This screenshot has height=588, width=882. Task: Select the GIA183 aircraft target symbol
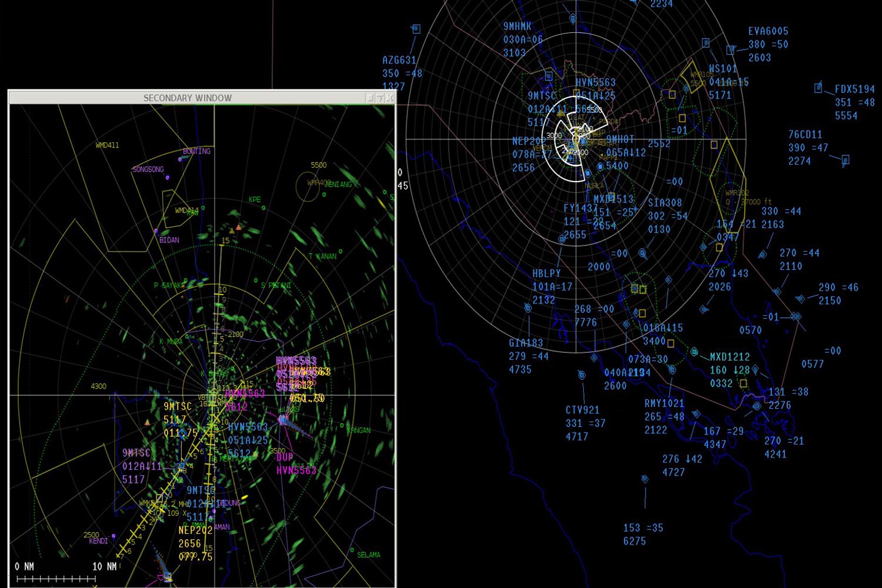pos(528,308)
